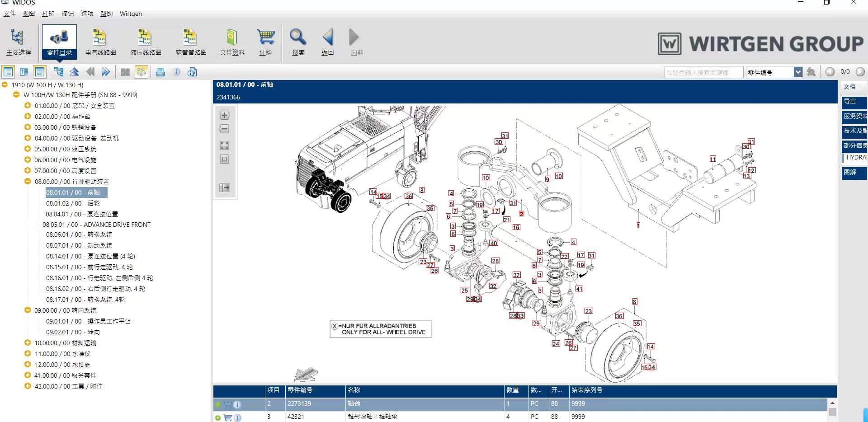Screen dimensions: 868x422
Task: Add part 42321 row to cart
Action: 228,417
